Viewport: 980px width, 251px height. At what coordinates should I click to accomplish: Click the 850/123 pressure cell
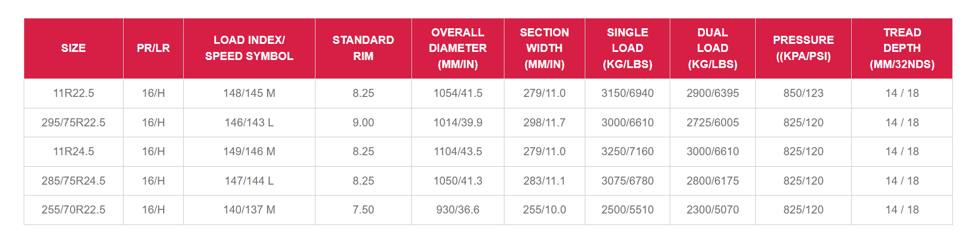803,93
